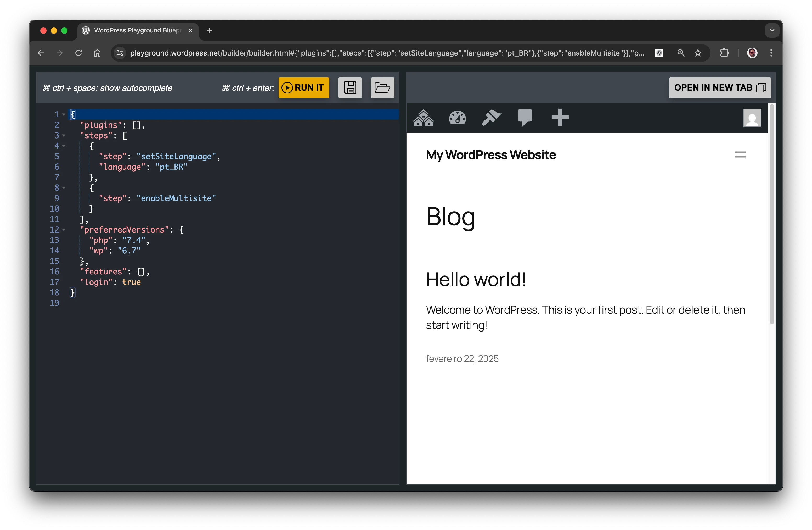
Task: Collapse the "steps" fold arrow on line 3
Action: (64, 136)
